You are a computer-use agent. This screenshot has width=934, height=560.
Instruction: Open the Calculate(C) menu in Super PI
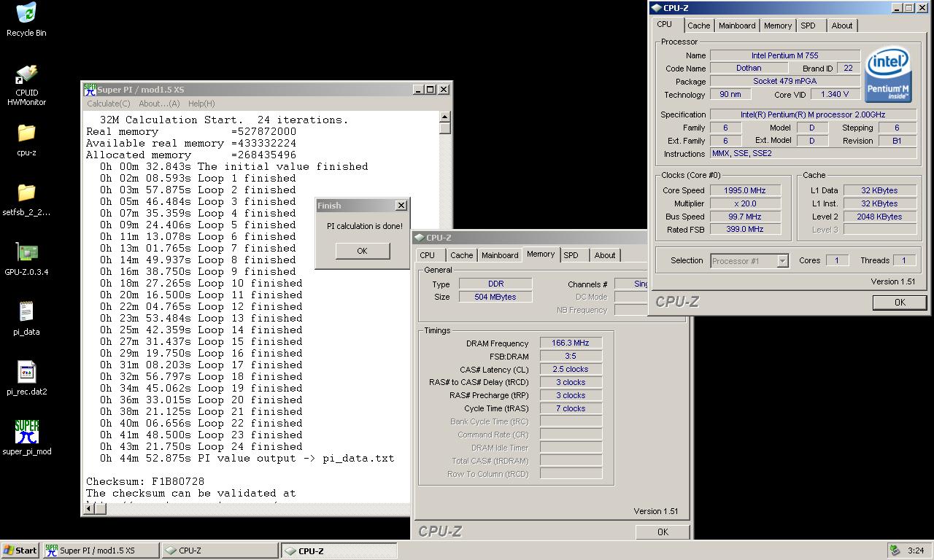109,104
